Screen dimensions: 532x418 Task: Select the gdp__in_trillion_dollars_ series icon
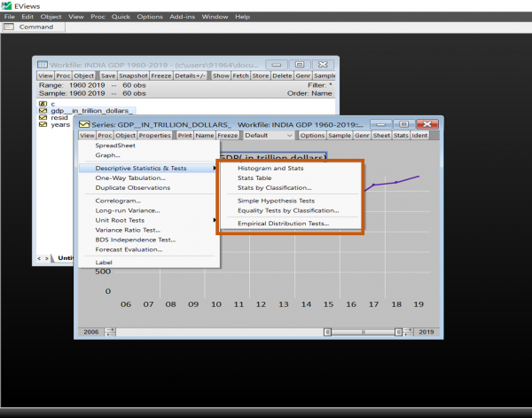click(43, 111)
